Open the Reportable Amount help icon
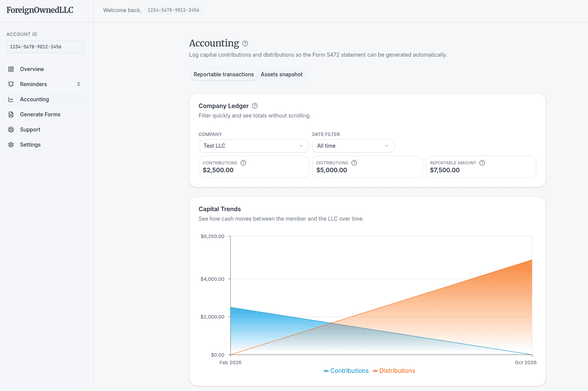Viewport: 588px width, 391px height. point(482,162)
